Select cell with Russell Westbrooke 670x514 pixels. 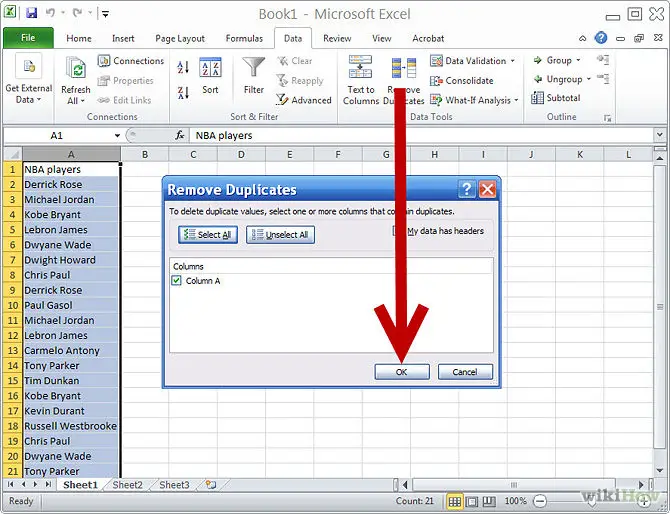tap(71, 426)
